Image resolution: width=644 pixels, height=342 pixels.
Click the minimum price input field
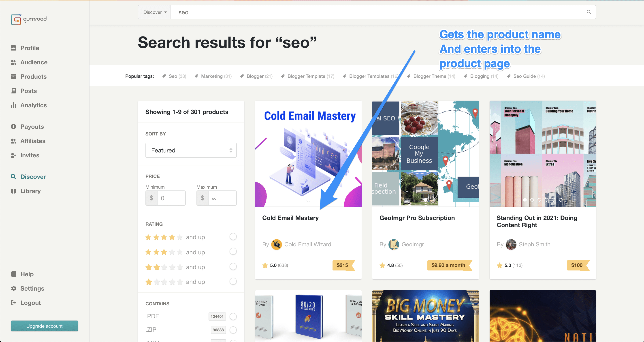click(x=171, y=198)
